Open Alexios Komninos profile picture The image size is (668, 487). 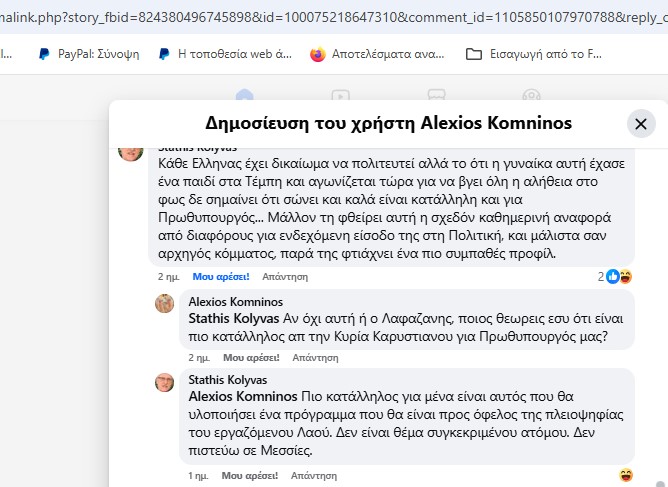[x=164, y=303]
